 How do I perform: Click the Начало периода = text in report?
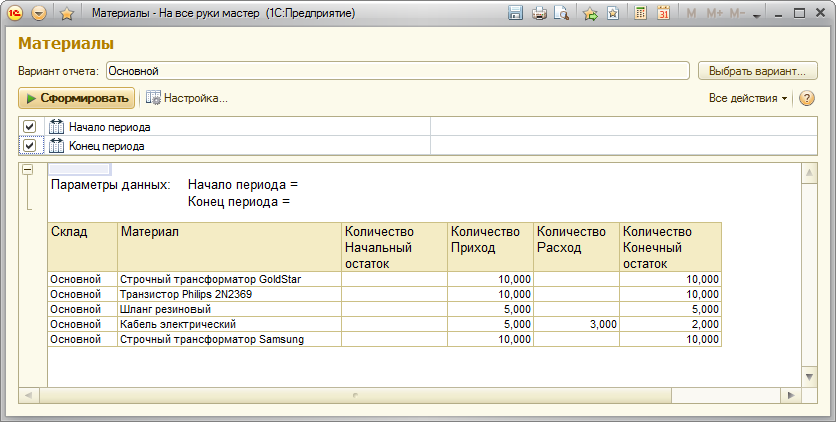pyautogui.click(x=243, y=185)
